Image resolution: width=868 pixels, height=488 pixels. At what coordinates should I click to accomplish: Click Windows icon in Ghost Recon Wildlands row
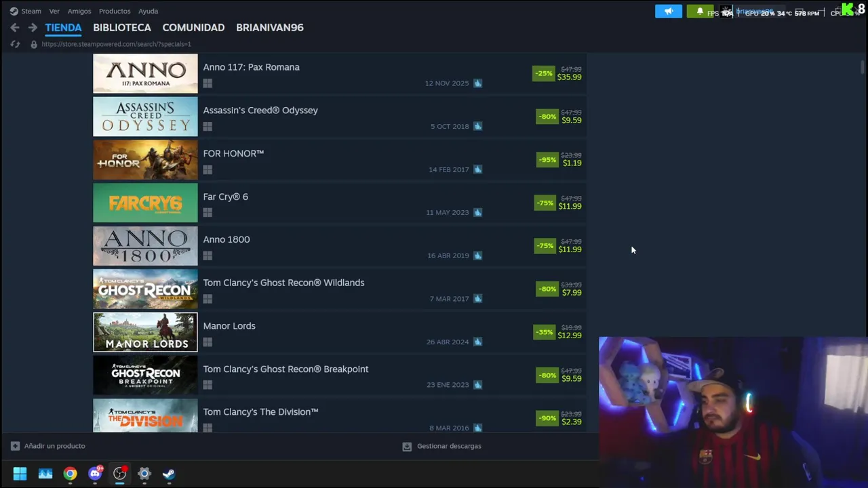[208, 299]
